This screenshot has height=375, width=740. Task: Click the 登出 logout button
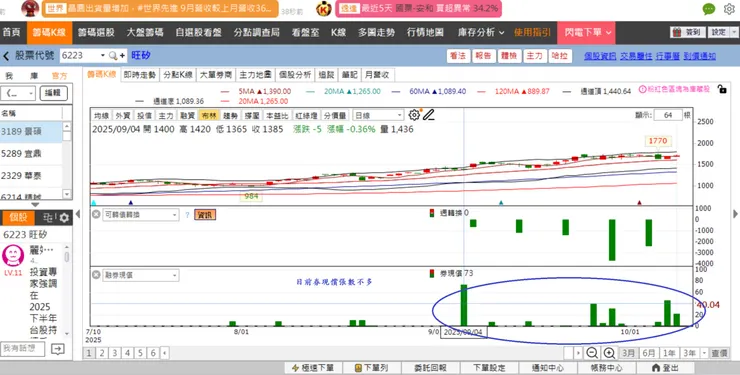coord(665,368)
